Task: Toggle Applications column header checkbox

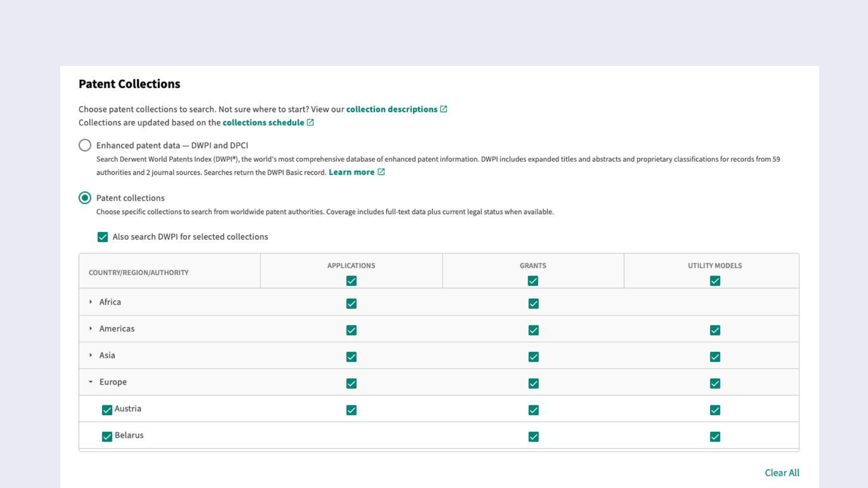Action: (351, 281)
